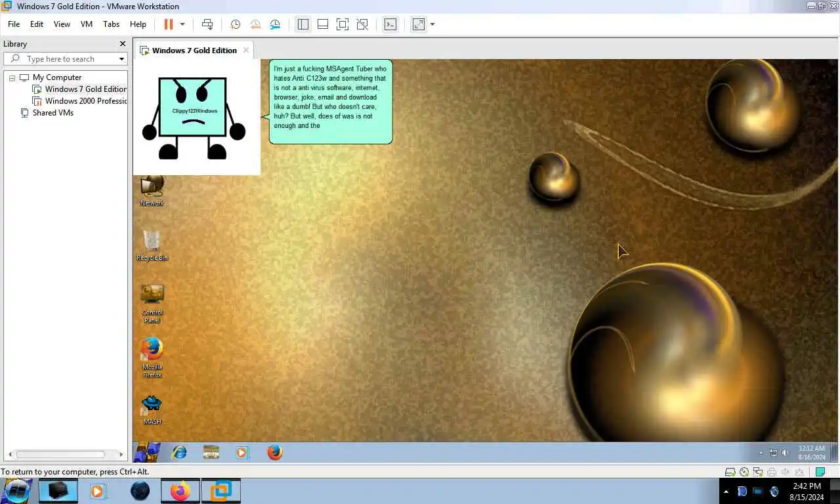
Task: Open the Help menu
Action: click(138, 24)
